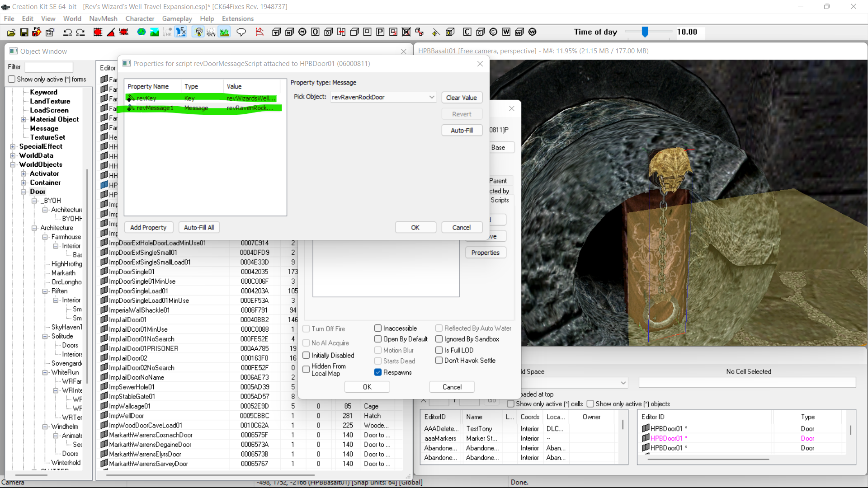Open the NavMesh menu

point(103,19)
